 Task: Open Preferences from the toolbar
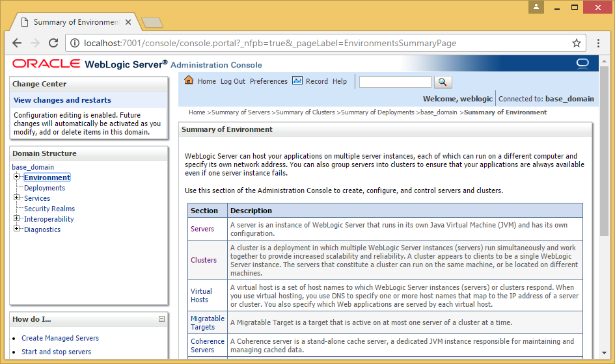pos(269,81)
